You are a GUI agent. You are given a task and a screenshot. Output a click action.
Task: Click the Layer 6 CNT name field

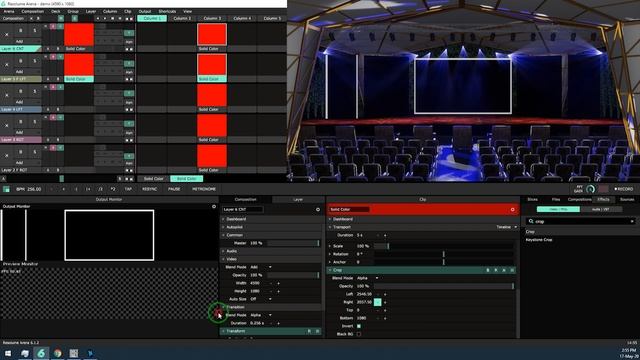[x=243, y=209]
